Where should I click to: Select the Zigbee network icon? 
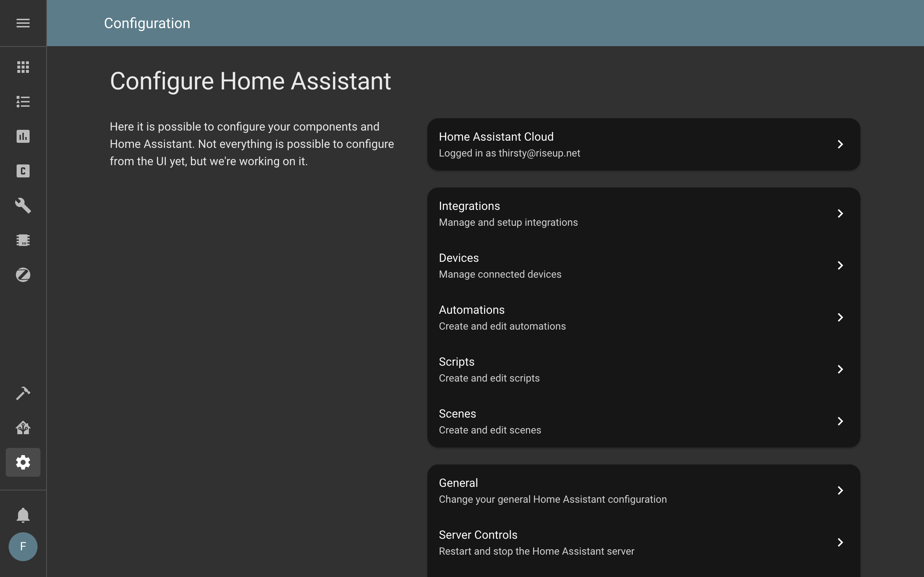click(22, 275)
